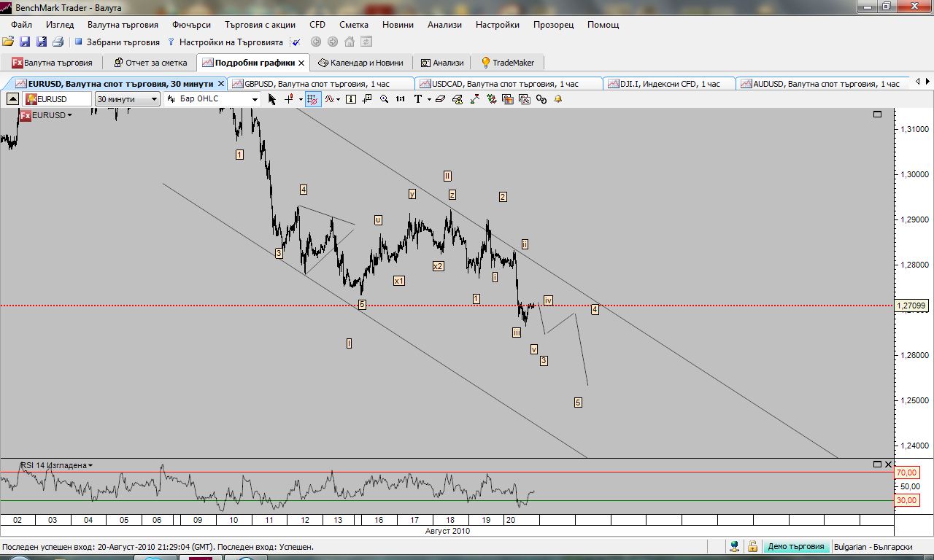Click Забрани търговия button
The height and width of the screenshot is (560, 934).
click(117, 42)
